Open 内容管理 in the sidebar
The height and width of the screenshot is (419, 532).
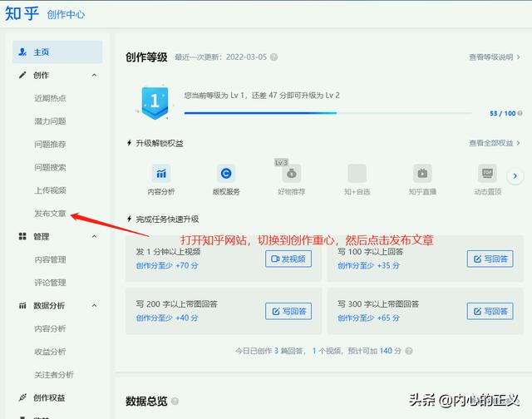click(x=50, y=259)
